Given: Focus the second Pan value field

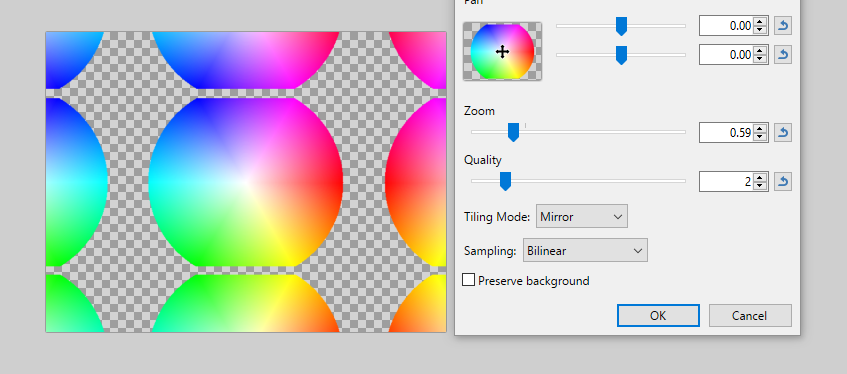Looking at the screenshot, I should click(727, 55).
